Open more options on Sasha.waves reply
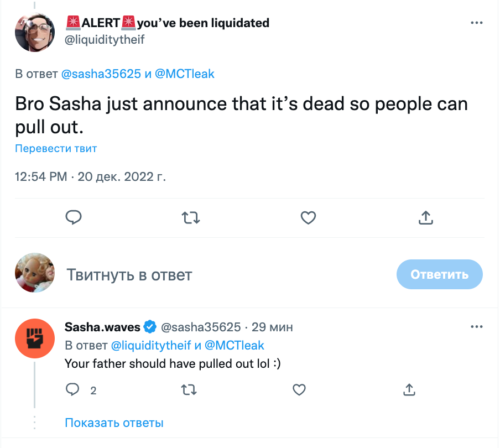The width and height of the screenshot is (500, 448). 476,327
